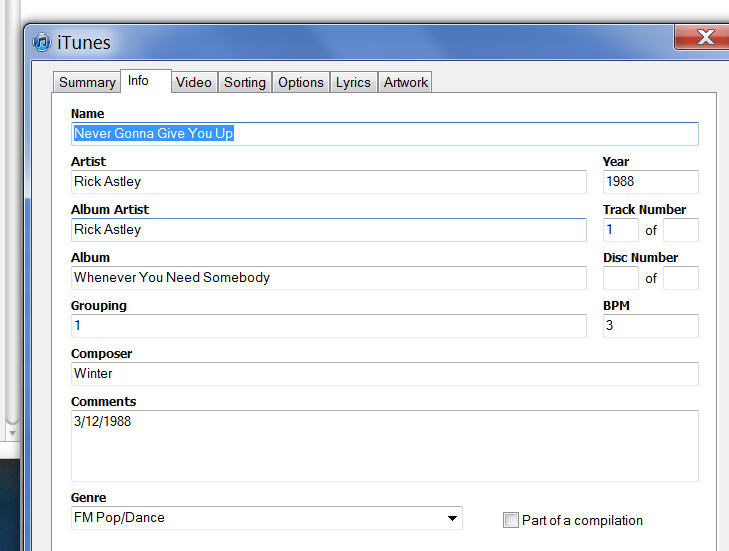Click the Name field with song title

384,134
